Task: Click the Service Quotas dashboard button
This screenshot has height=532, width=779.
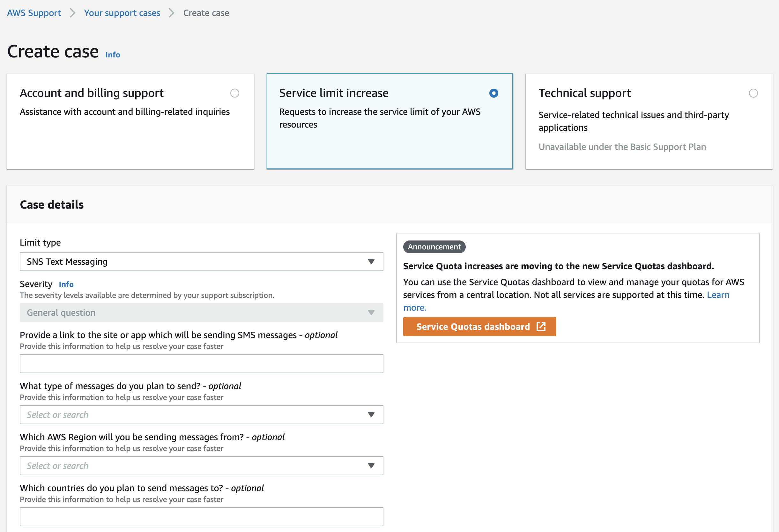Action: tap(473, 327)
